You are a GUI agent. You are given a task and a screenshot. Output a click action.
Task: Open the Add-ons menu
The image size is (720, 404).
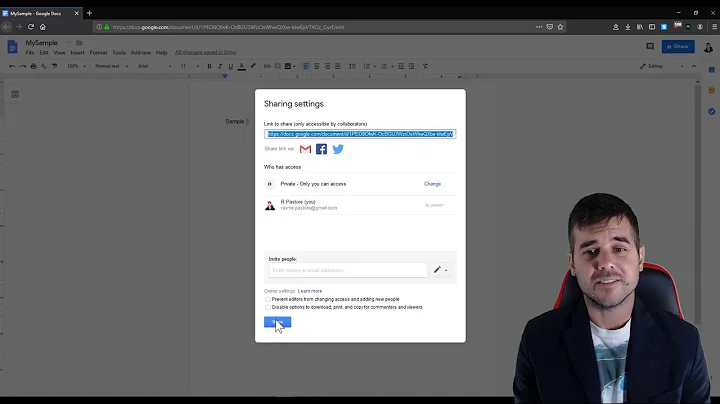[141, 53]
